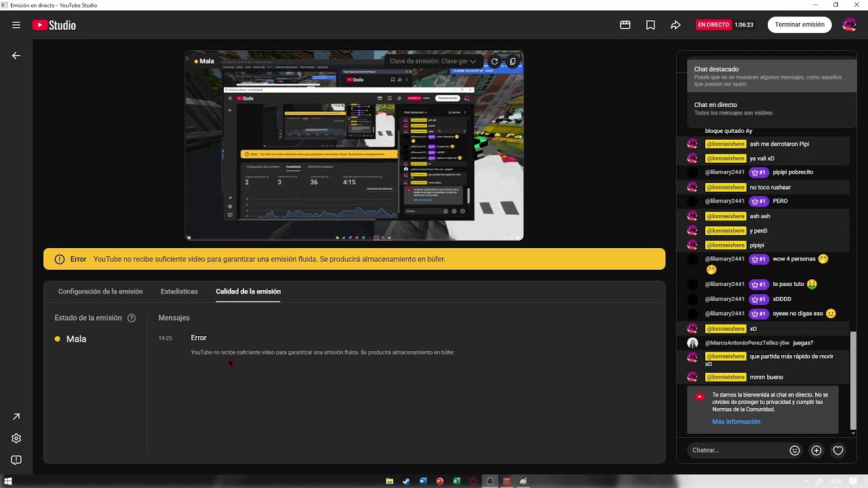Click the stream preview thumbnail

point(354,146)
